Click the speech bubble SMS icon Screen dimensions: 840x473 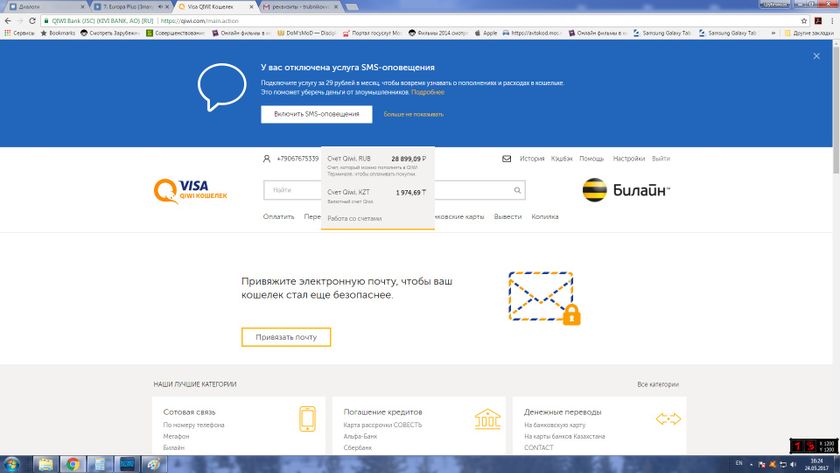click(x=221, y=87)
